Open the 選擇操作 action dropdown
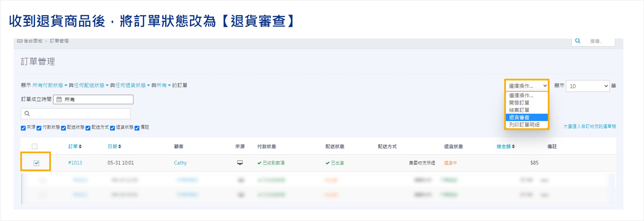This screenshot has width=644, height=221. (527, 86)
